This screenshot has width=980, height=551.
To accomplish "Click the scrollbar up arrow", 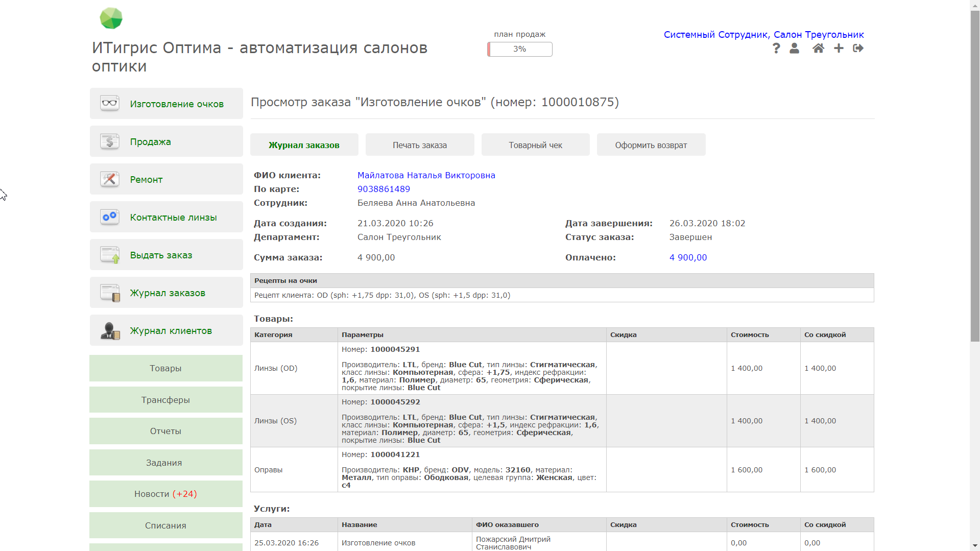I will (x=975, y=5).
